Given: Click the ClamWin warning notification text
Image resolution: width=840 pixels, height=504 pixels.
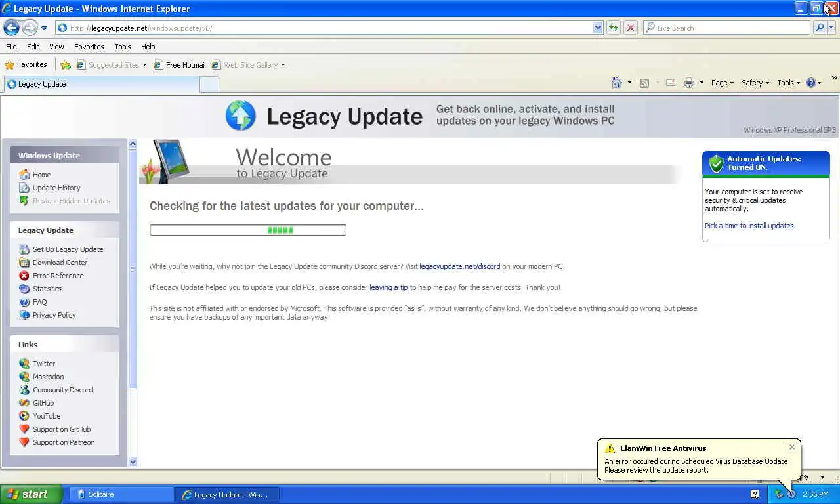Looking at the screenshot, I should [x=697, y=465].
